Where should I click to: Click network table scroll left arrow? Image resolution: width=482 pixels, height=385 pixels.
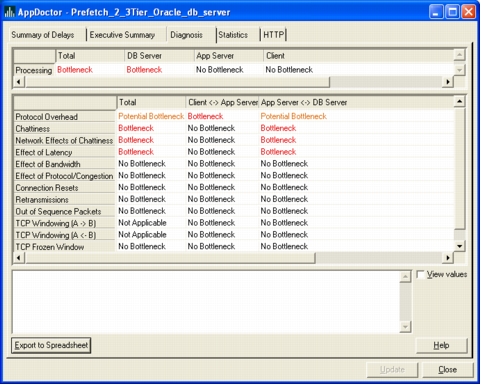pos(19,258)
